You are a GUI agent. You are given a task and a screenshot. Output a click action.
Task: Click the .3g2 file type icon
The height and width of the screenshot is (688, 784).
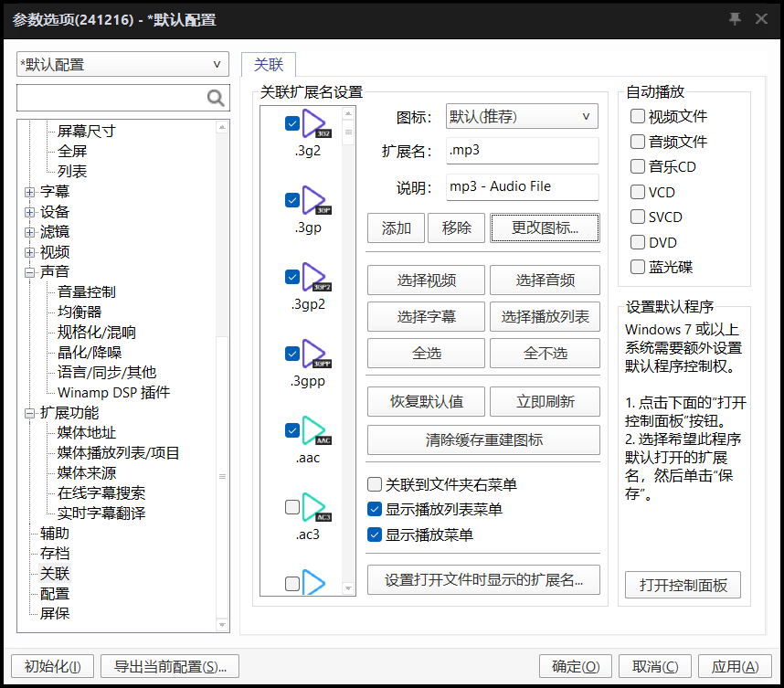pos(316,124)
